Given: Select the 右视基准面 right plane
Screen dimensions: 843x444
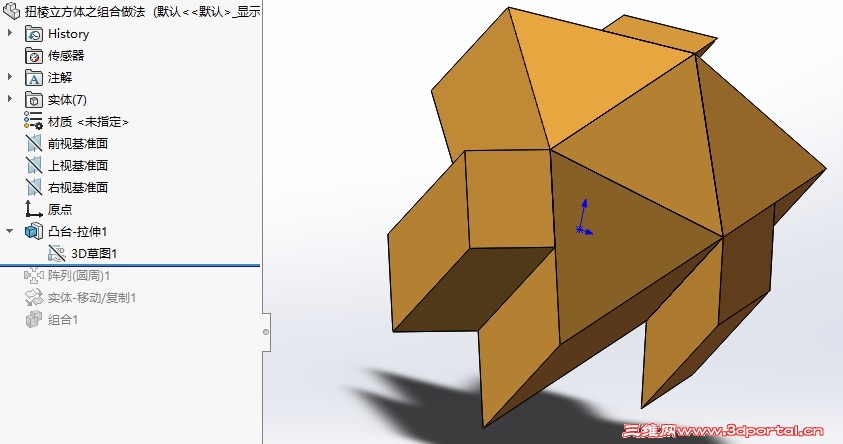Looking at the screenshot, I should click(78, 188).
